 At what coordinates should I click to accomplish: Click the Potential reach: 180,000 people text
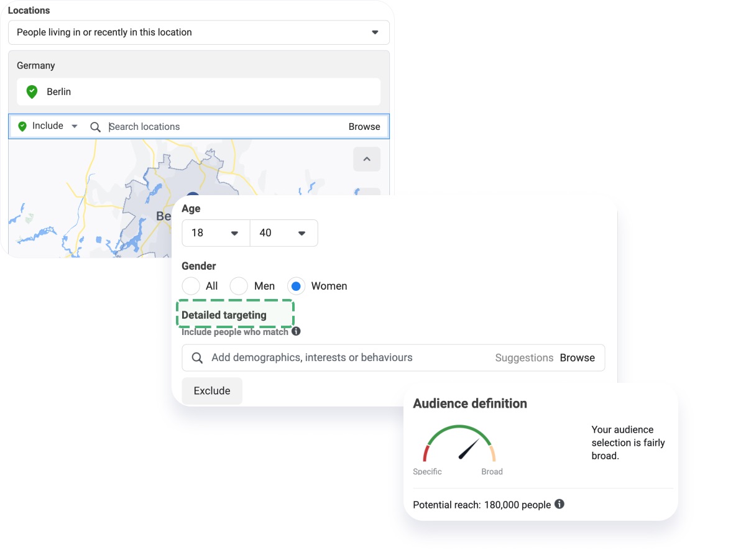(x=482, y=505)
